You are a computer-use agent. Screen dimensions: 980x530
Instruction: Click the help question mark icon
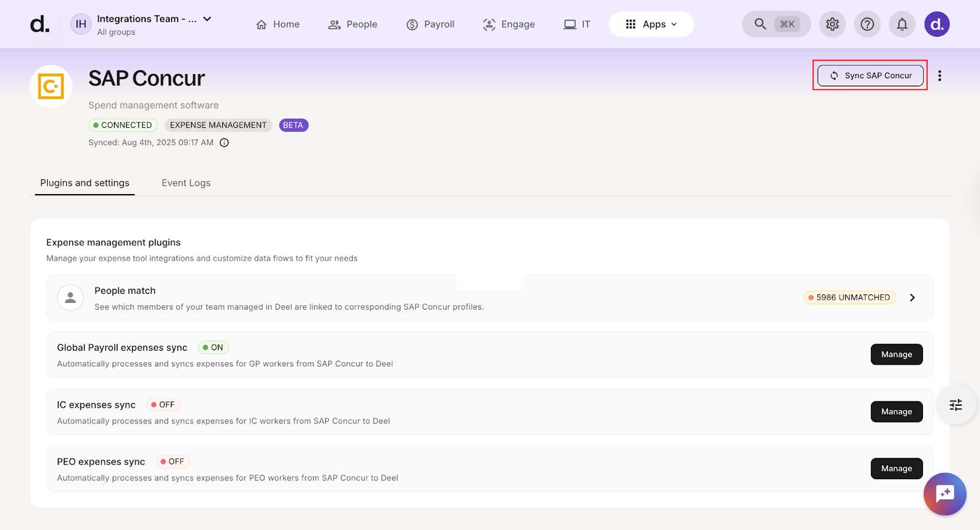867,24
